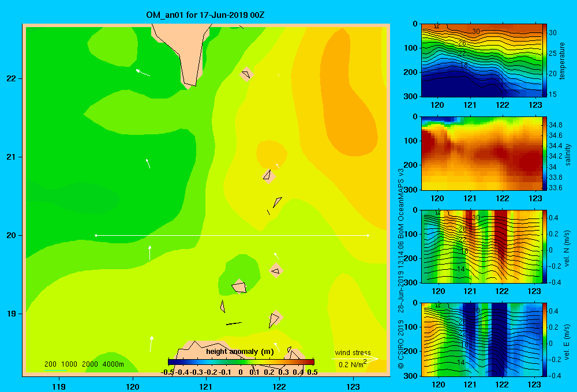577x392 pixels.
Task: Click the vel. E colorbar strip
Action: coord(545,340)
